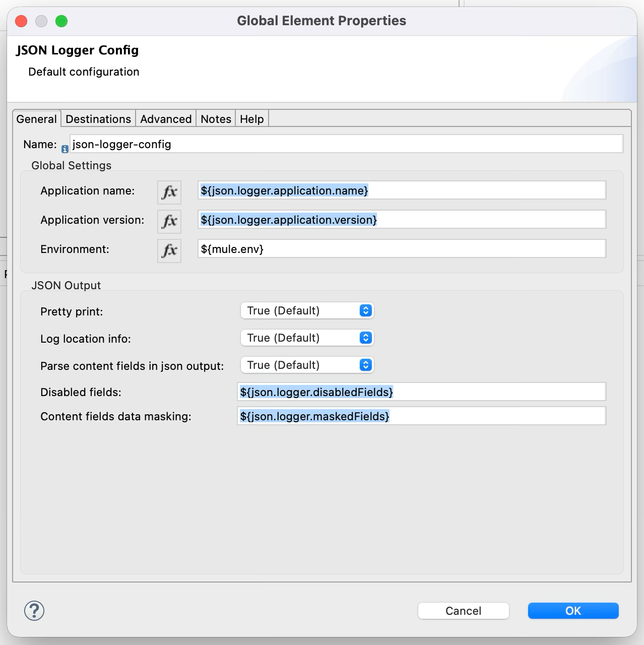Select the Content fields data masking input

421,416
